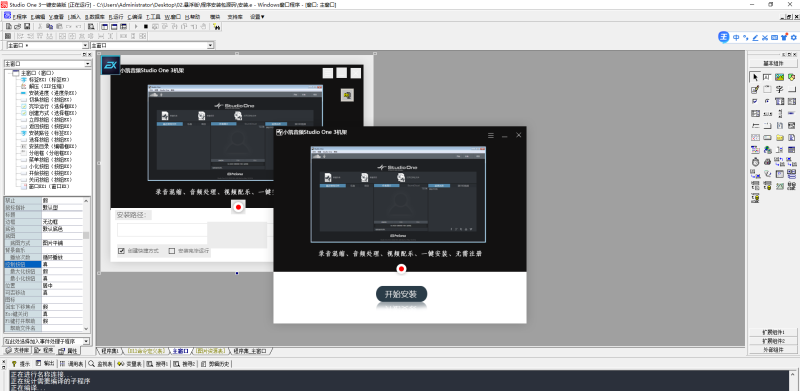Open the 设置 dropdown menu
Viewport: 800px width, 391px height.
click(257, 17)
